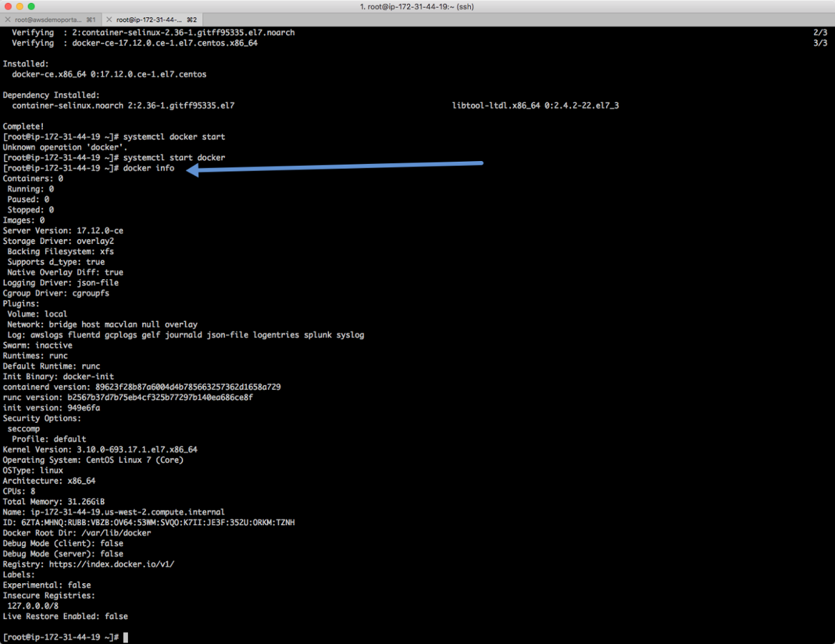
Task: Click the 'Total Memory: 31.26GiB' line
Action: (x=54, y=502)
